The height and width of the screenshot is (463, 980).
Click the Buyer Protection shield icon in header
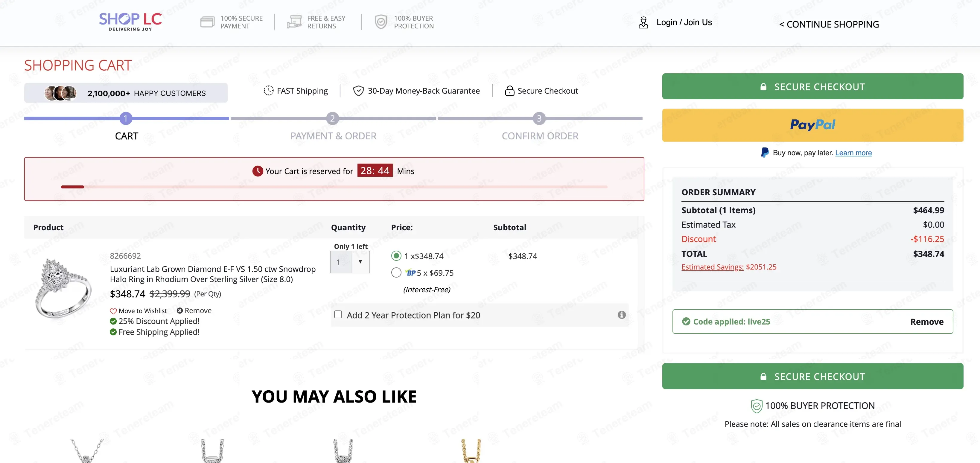pos(381,22)
